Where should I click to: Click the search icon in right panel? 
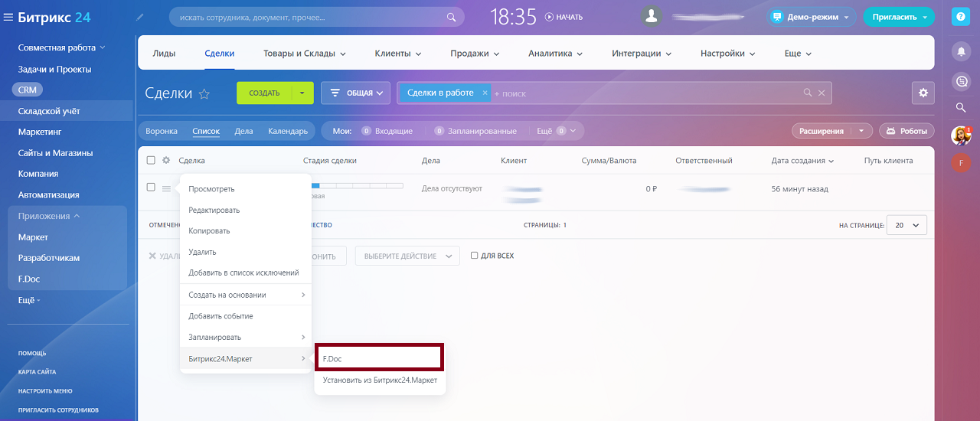click(960, 108)
